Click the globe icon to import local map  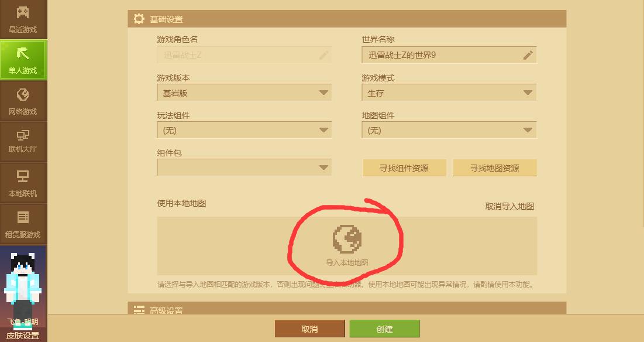347,238
